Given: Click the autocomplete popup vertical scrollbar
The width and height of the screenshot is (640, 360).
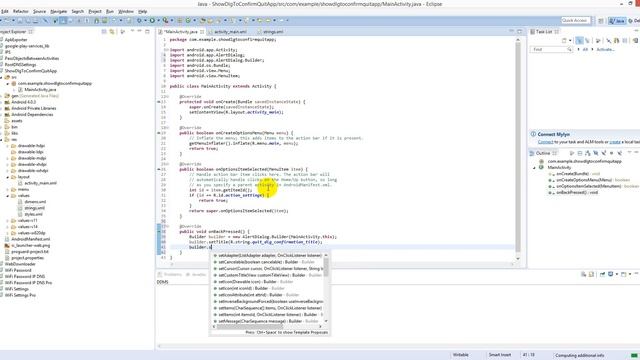Looking at the screenshot, I should pyautogui.click(x=326, y=287).
